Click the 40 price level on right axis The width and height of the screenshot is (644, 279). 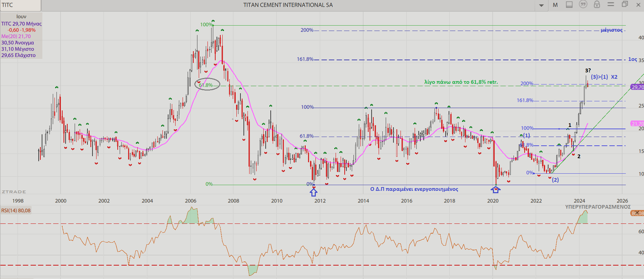pyautogui.click(x=641, y=37)
